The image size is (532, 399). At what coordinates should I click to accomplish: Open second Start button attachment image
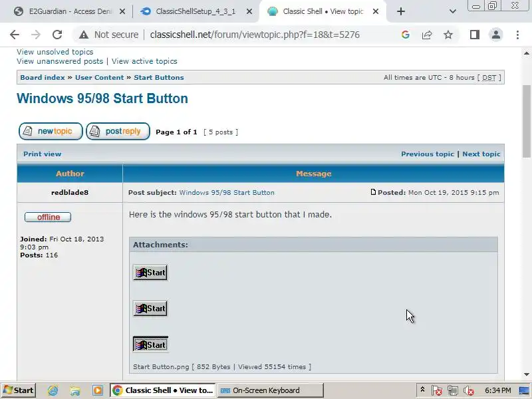point(150,309)
